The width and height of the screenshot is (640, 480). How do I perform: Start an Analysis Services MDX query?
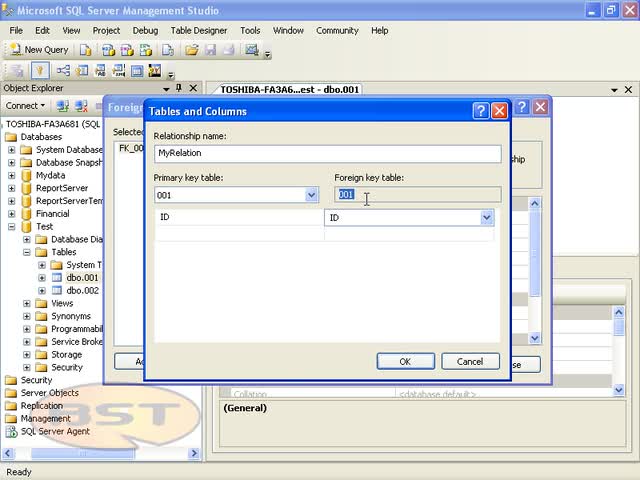pyautogui.click(x=108, y=50)
